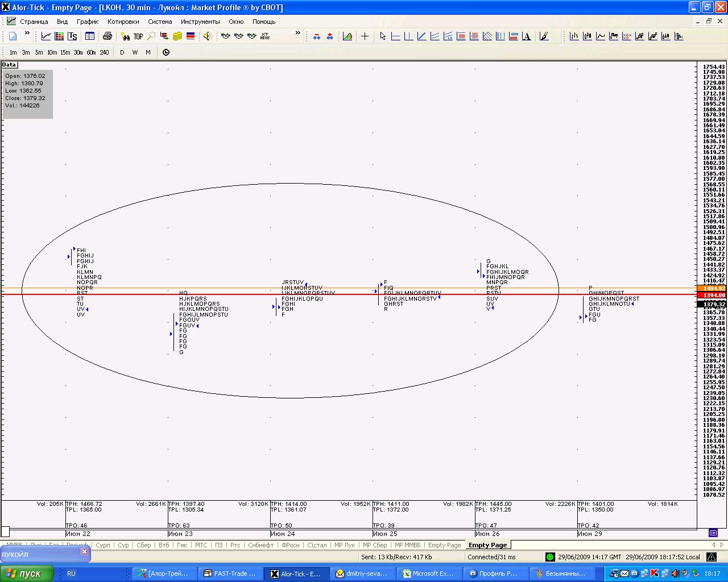Select the text annotation 'A' tool
The image size is (728, 582).
tap(527, 36)
